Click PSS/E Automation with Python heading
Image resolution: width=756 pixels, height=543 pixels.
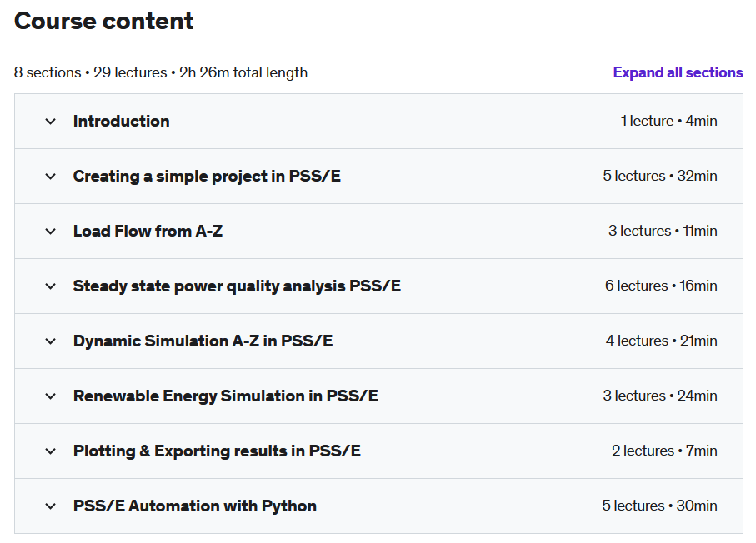(195, 506)
